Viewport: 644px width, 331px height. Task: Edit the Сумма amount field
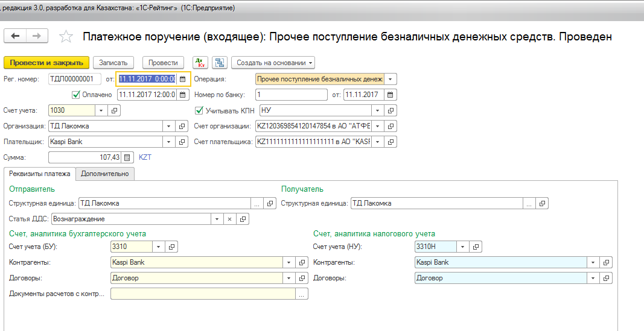[x=84, y=157]
